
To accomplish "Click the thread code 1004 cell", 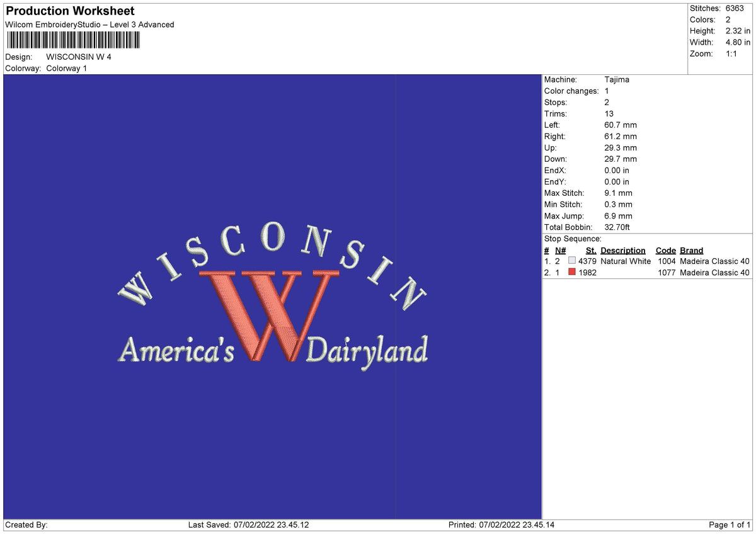I will coord(667,261).
